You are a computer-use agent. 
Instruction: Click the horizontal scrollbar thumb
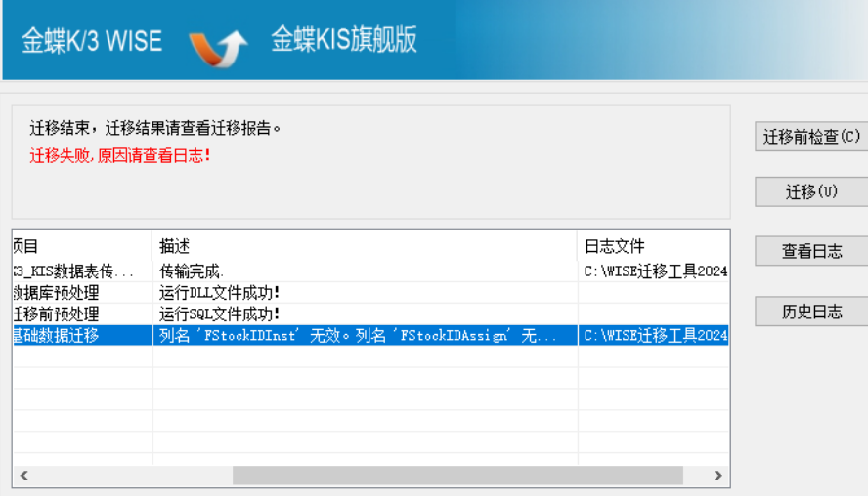click(457, 475)
